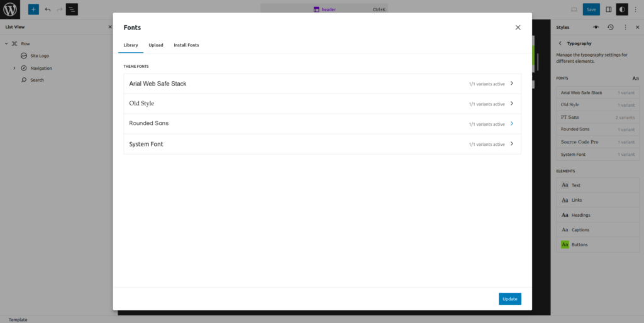This screenshot has height=323, width=644.
Task: Open Text element typography
Action: tap(597, 185)
